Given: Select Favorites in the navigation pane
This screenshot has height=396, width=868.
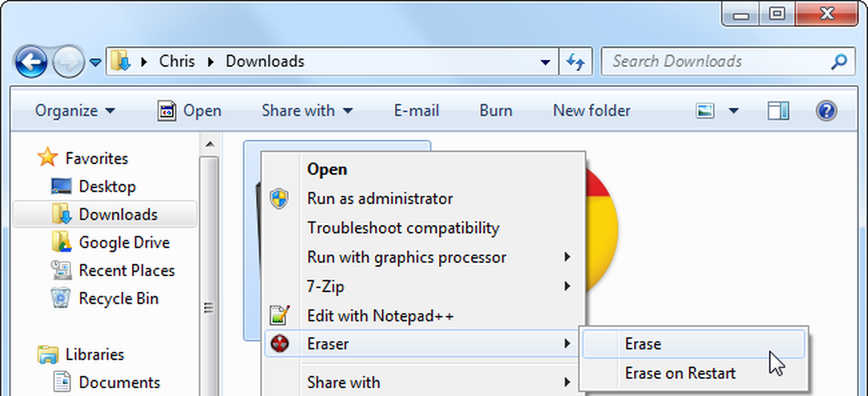Looking at the screenshot, I should [x=97, y=158].
